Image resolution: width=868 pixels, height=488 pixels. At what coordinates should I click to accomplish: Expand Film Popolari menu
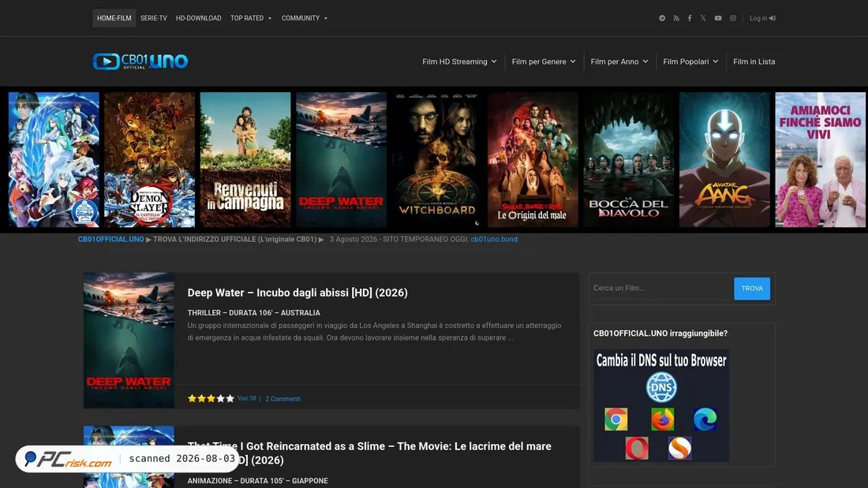(x=690, y=61)
